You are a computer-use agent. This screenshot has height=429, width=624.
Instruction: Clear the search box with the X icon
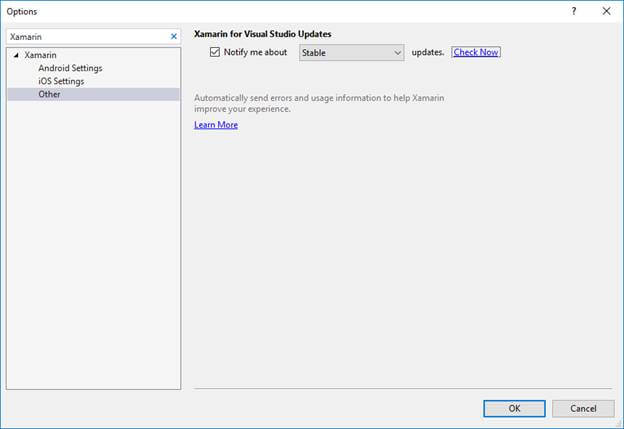pyautogui.click(x=173, y=36)
